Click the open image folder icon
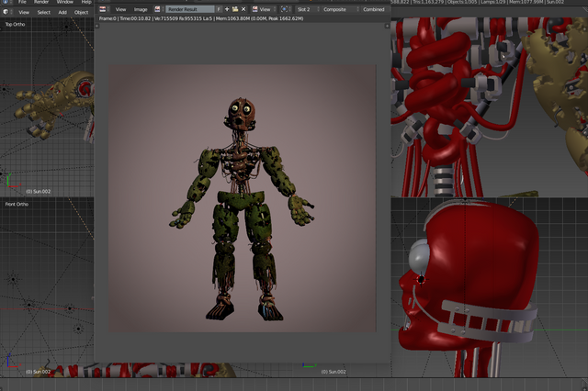The height and width of the screenshot is (391, 588). (x=234, y=9)
